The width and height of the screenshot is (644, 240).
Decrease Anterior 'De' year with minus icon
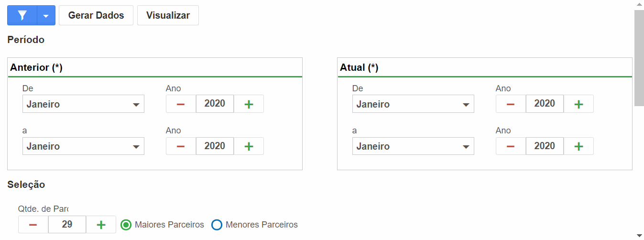(x=181, y=104)
